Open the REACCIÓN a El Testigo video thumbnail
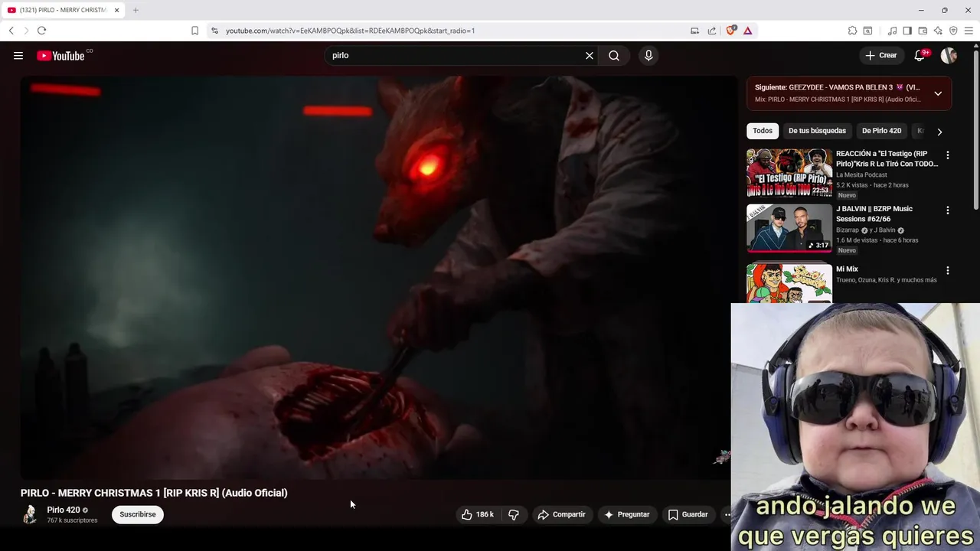The height and width of the screenshot is (551, 980). [789, 173]
